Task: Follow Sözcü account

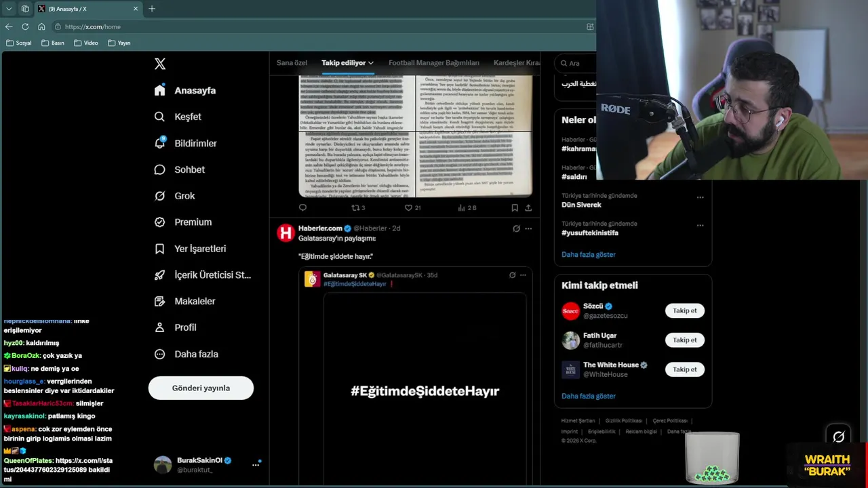Action: click(684, 310)
